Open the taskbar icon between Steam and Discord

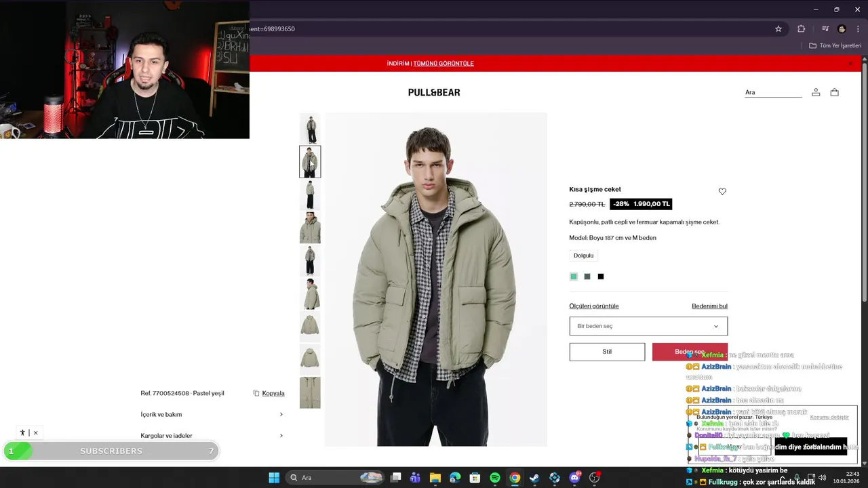pos(555,478)
